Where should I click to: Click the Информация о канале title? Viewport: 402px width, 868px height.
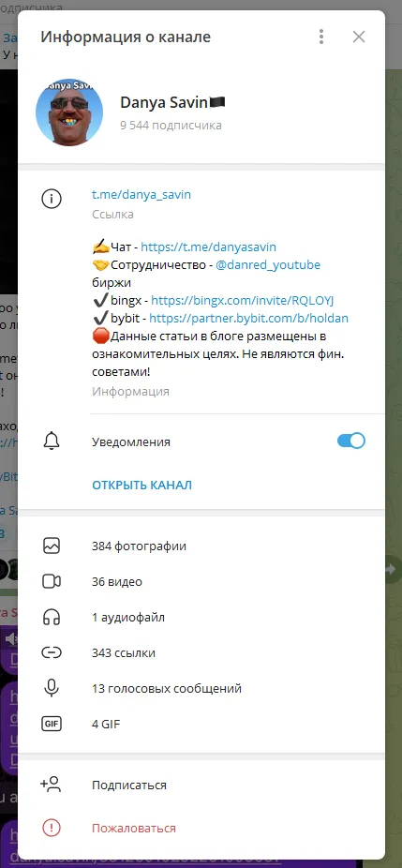coord(126,37)
